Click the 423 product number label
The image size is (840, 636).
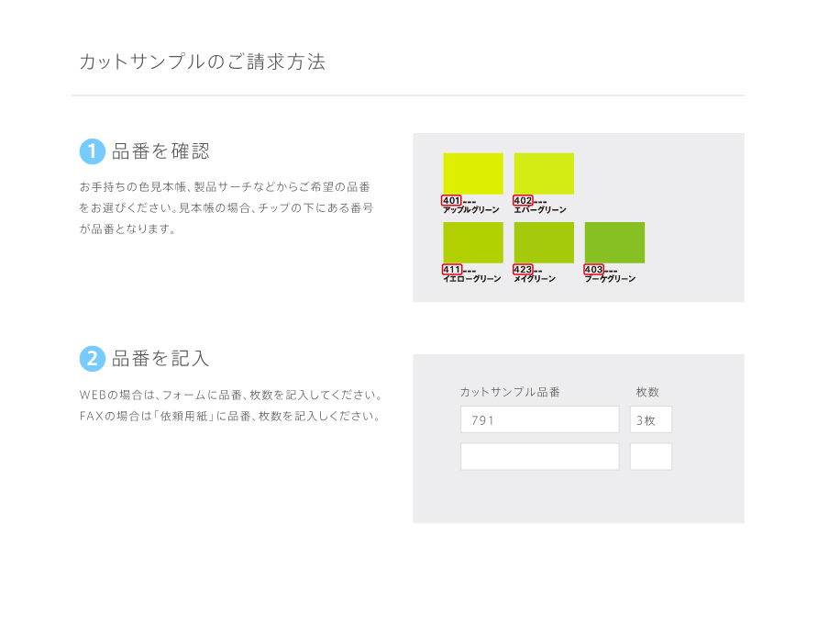pyautogui.click(x=523, y=270)
